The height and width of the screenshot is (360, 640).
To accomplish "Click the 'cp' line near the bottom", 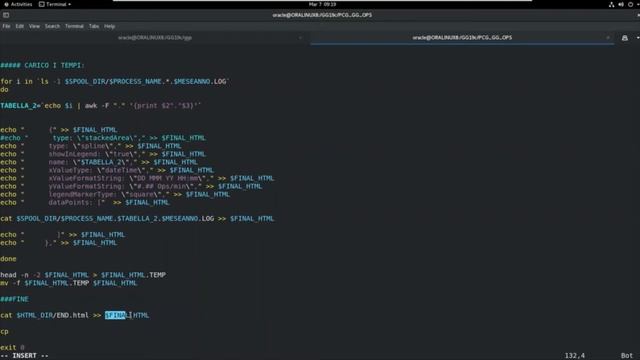I will tap(4, 332).
